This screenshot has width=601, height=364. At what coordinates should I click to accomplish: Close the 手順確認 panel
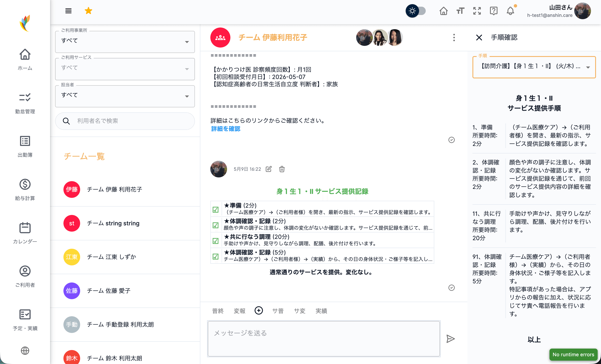click(x=479, y=38)
